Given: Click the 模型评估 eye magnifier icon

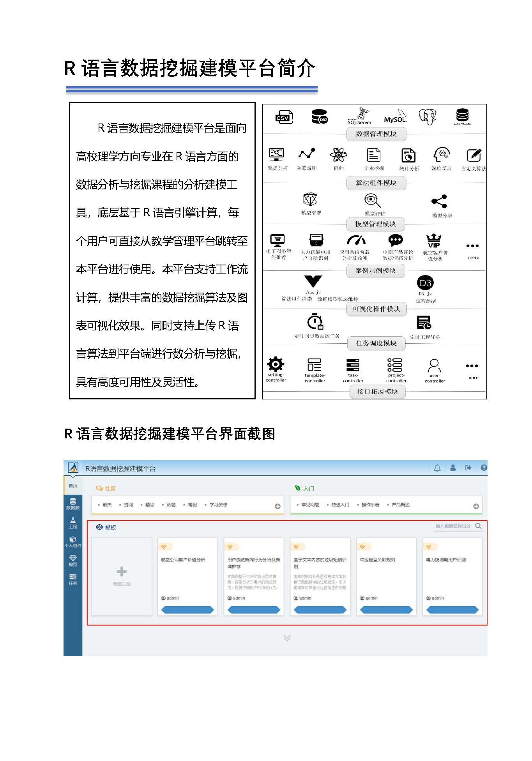Looking at the screenshot, I should coord(373,201).
